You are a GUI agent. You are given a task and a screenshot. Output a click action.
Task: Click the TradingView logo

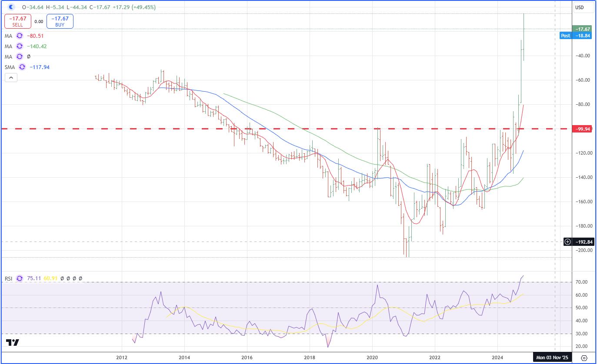click(x=13, y=343)
